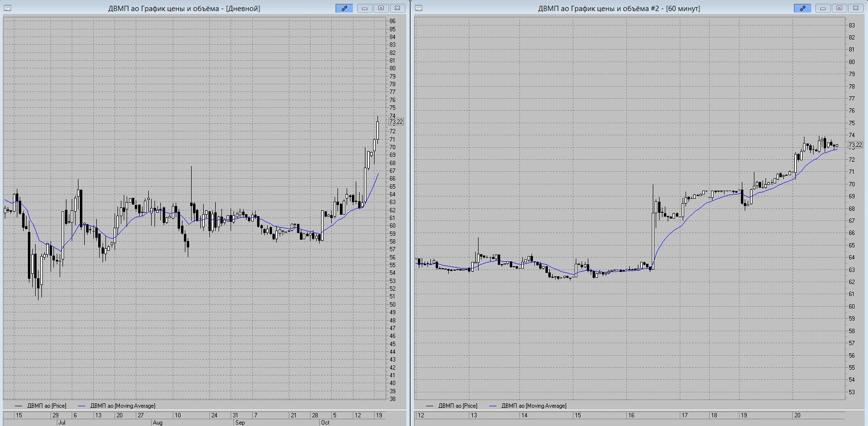
Task: Click price level '66' on the 60-minute chart price scale
Action: coord(852,233)
